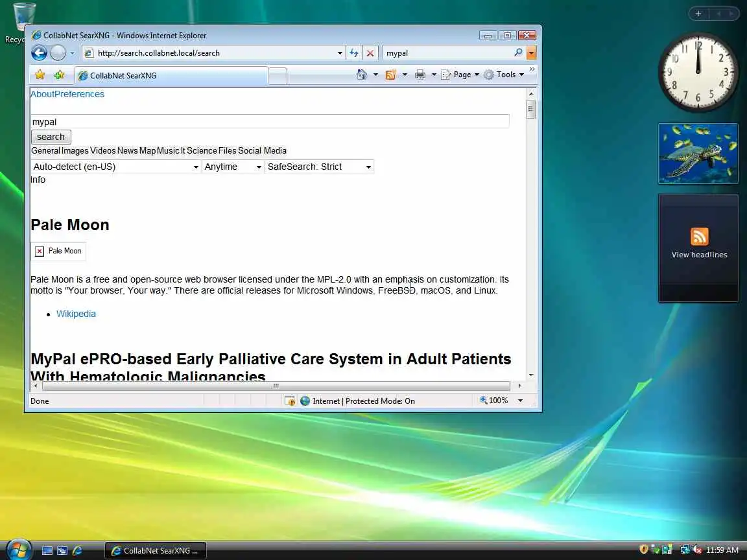Open the Wikipedia link
The image size is (747, 560).
(x=77, y=314)
